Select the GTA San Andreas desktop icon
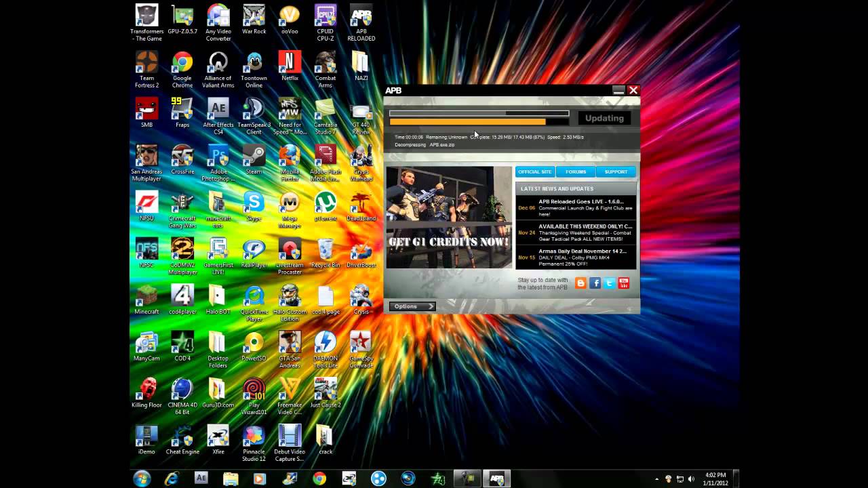Screen dimensions: 868x488 290,350
